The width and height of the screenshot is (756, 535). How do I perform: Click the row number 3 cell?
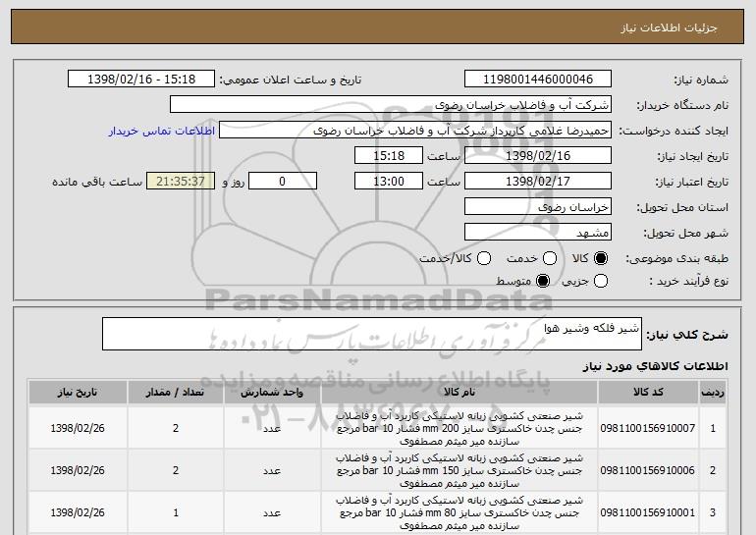[x=713, y=512]
